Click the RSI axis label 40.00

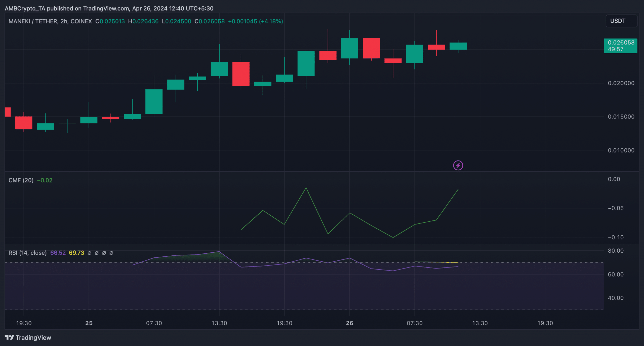(616, 298)
